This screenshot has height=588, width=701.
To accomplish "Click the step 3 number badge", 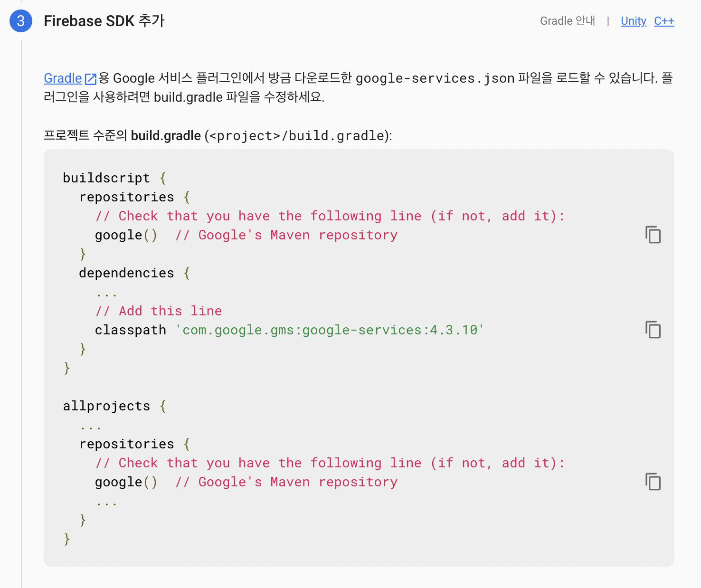I will click(21, 21).
